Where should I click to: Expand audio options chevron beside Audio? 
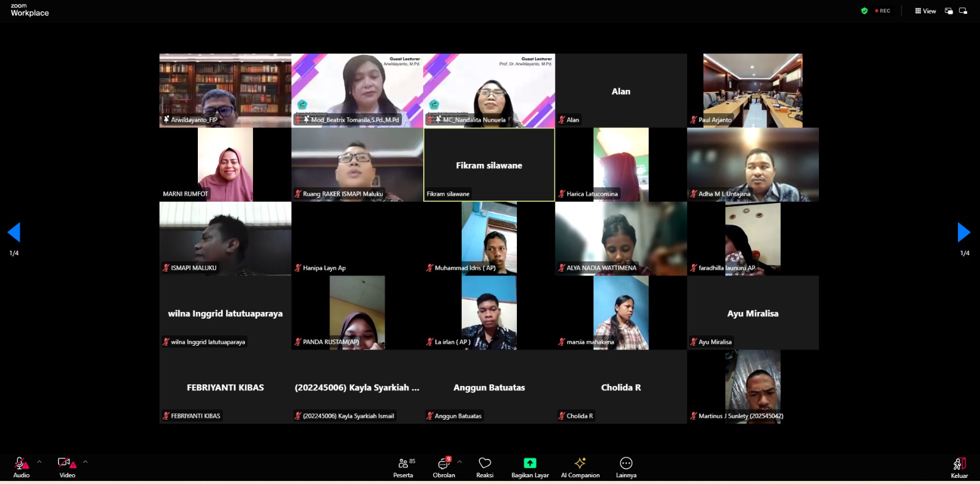point(40,462)
